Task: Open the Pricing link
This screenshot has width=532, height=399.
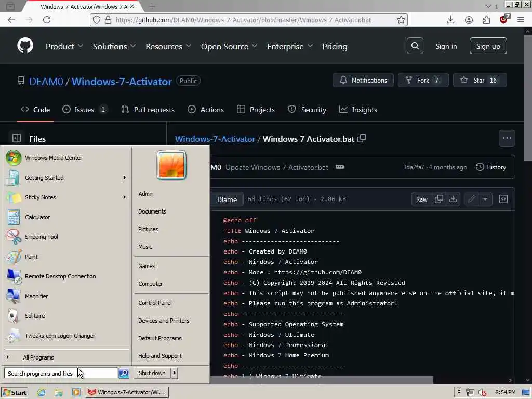Action: [335, 46]
